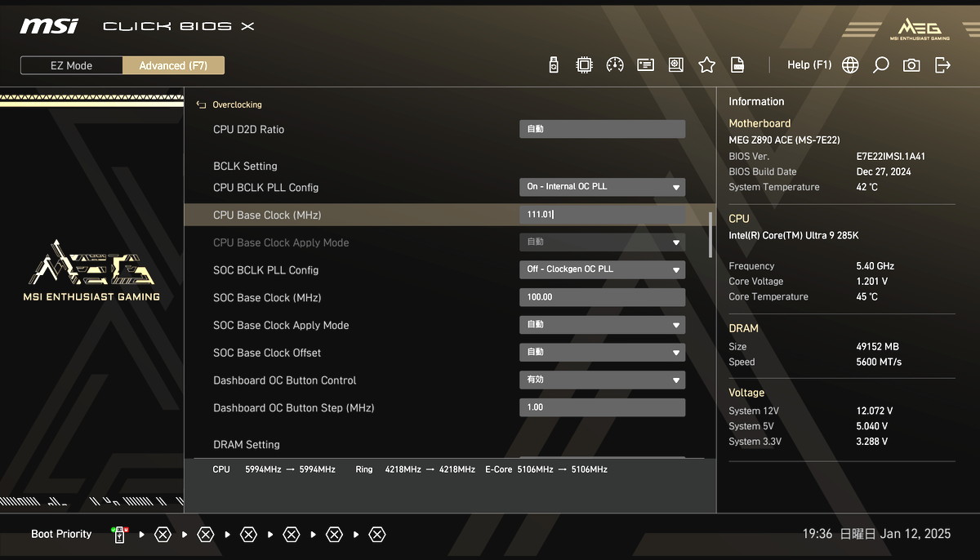This screenshot has width=980, height=560.
Task: Click the back arrow icon beside Overclocking
Action: tap(201, 105)
